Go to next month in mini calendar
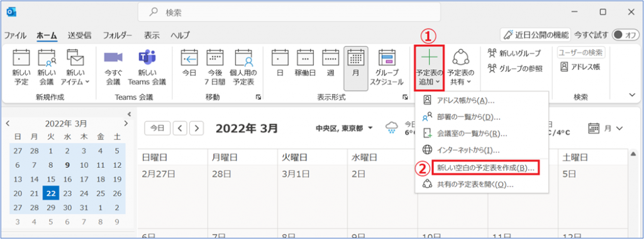Image resolution: width=644 pixels, height=239 pixels. tap(126, 124)
